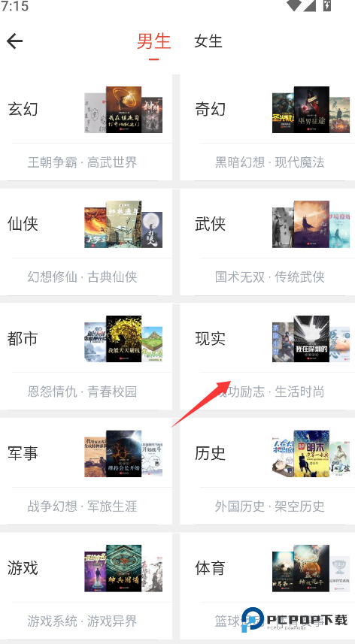The image size is (355, 644).
Task: Switch to the 女生 tab
Action: (x=208, y=41)
